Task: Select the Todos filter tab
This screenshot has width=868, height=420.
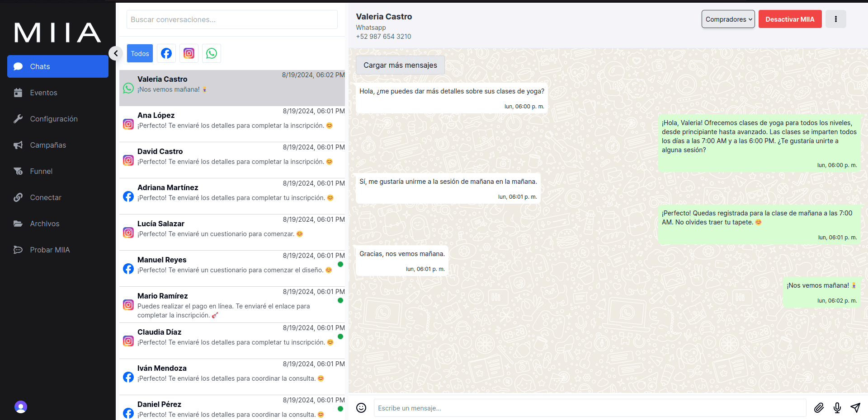Action: pyautogui.click(x=140, y=53)
